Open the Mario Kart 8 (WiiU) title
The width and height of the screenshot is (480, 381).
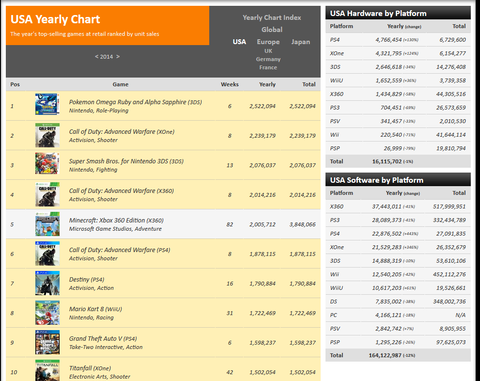click(95, 309)
